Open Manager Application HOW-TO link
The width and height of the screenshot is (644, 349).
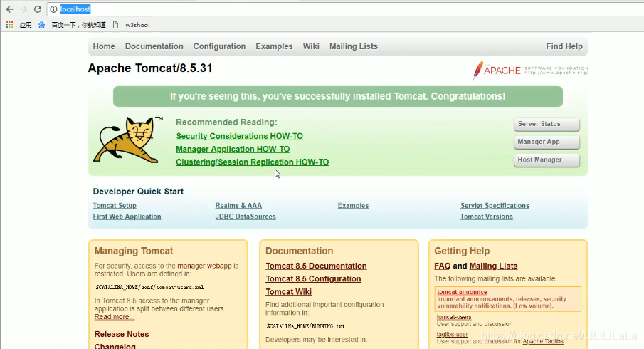[233, 150]
